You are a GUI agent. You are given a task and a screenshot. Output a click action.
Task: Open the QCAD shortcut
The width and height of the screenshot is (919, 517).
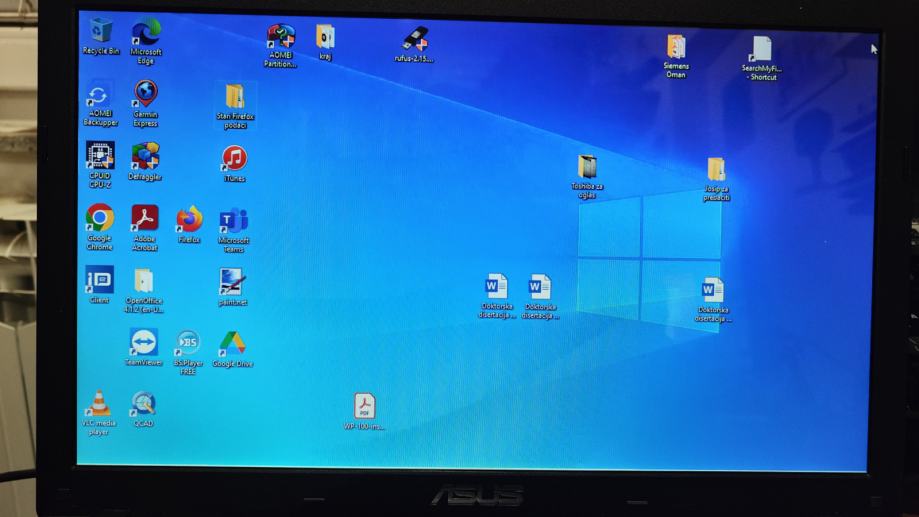pos(144,410)
